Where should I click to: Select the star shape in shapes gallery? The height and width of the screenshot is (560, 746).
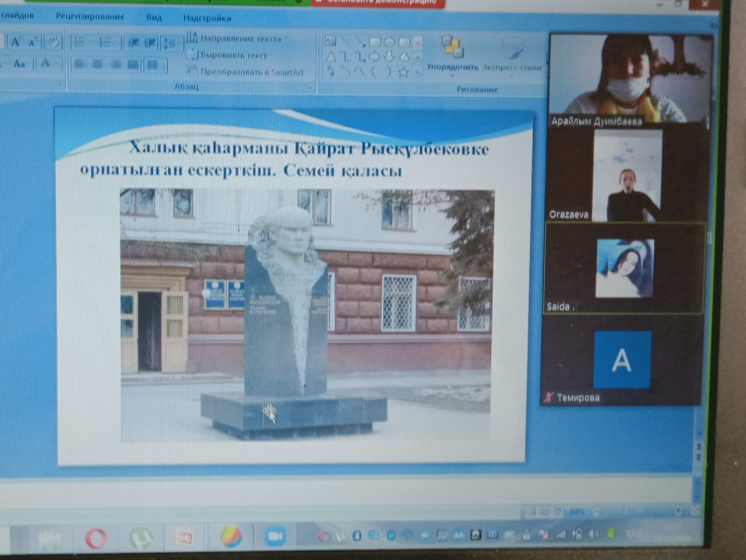(x=403, y=72)
